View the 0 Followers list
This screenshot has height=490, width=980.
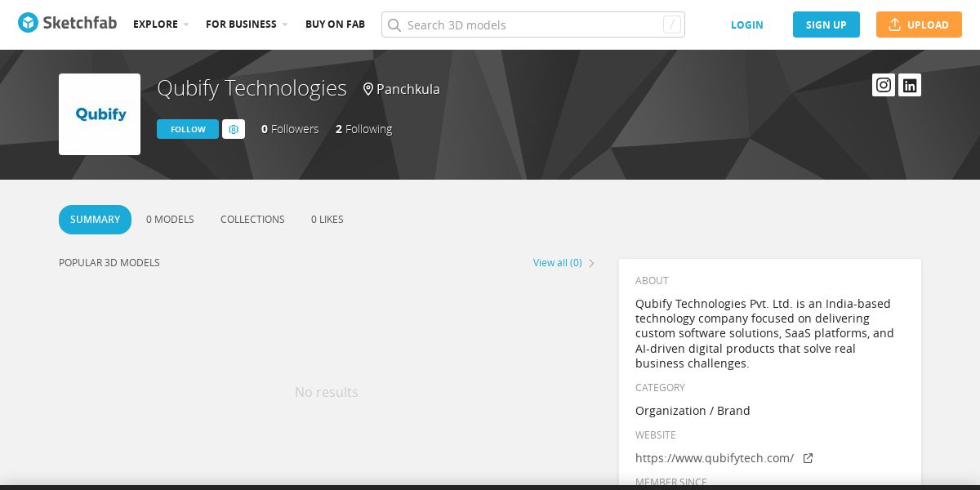[290, 129]
